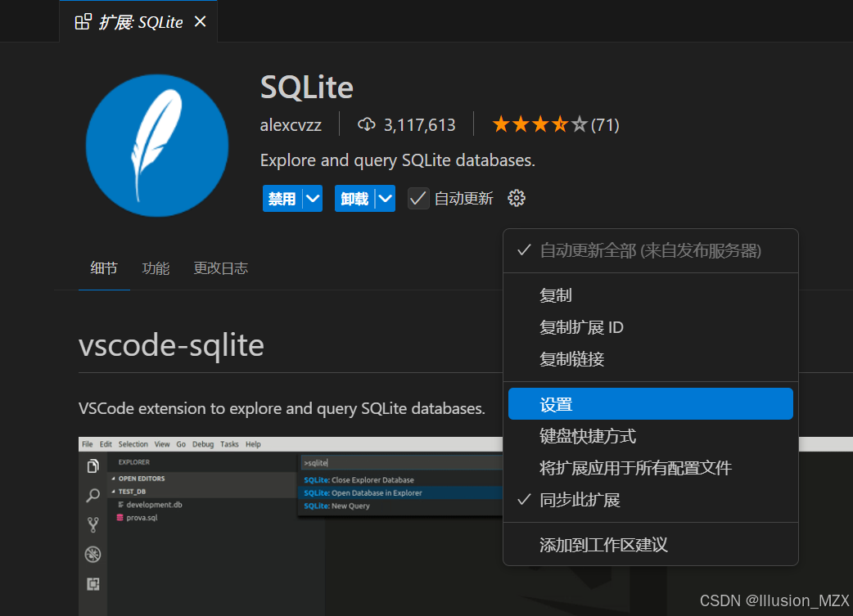Click File menu in the demo screenshot
Image resolution: width=853 pixels, height=616 pixels.
click(87, 444)
